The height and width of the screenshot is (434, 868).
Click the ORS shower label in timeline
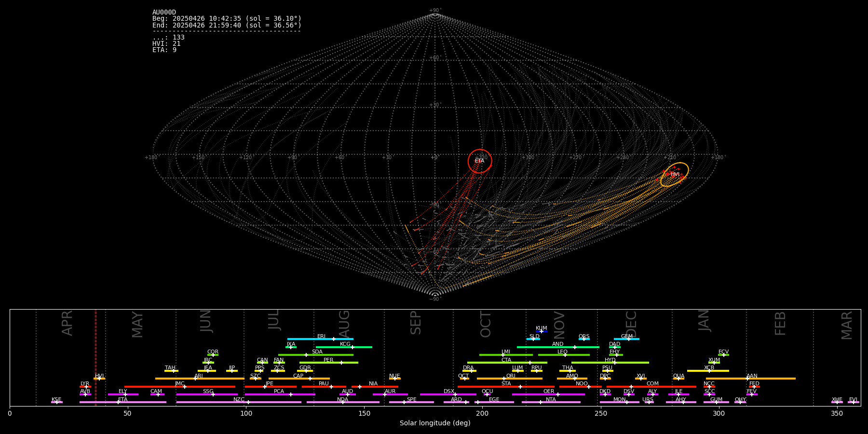pos(584,337)
